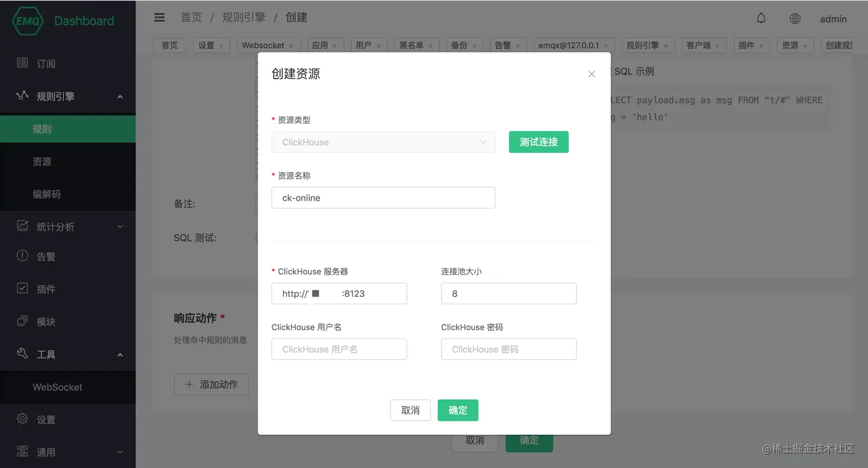Viewport: 868px width, 468px height.
Task: Close the 客户端 tab via its x
Action: (718, 46)
